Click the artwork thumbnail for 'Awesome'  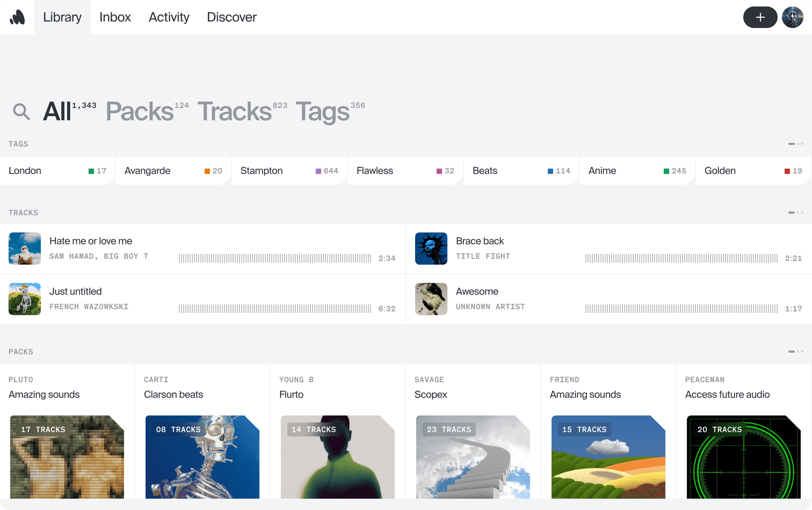click(x=431, y=298)
